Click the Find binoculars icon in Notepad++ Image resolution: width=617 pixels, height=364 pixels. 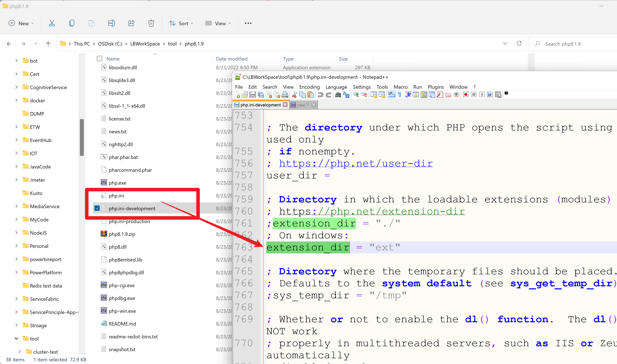click(x=338, y=95)
